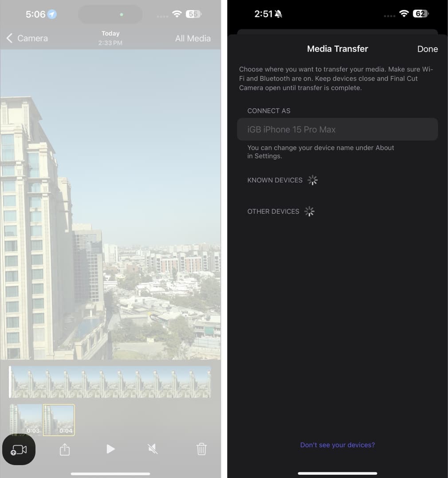Tap the Today 2:33 PM header

[110, 38]
